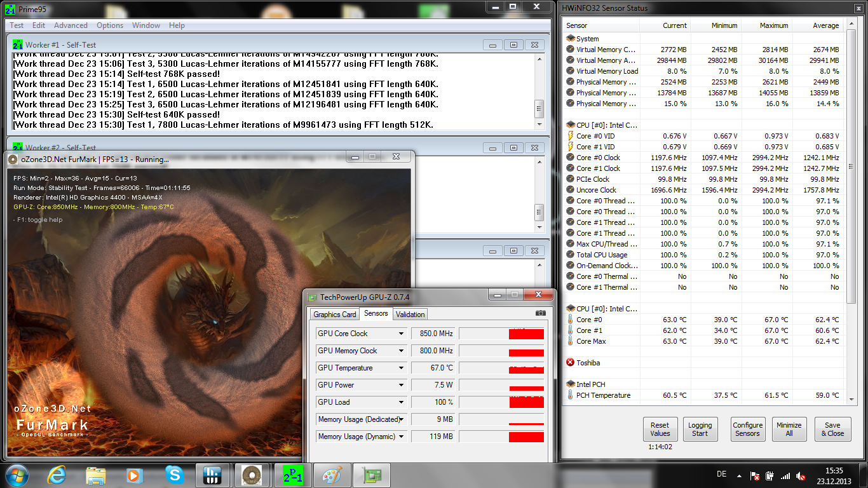Select the Virtual Memory Load sensor row
This screenshot has height=488, width=868.
(704, 71)
